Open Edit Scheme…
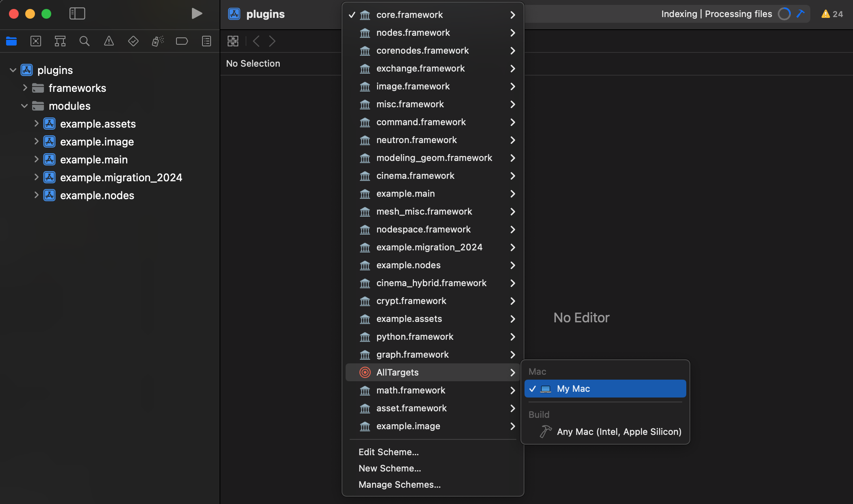Viewport: 853px width, 504px height. coord(433,452)
